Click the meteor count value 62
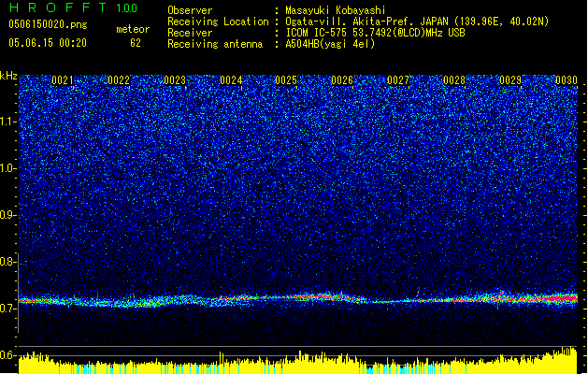This screenshot has height=374, width=588. pos(136,43)
